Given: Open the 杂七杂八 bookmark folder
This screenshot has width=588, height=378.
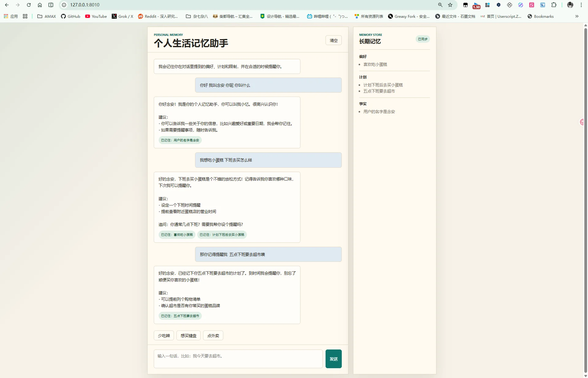Looking at the screenshot, I should pos(197,16).
